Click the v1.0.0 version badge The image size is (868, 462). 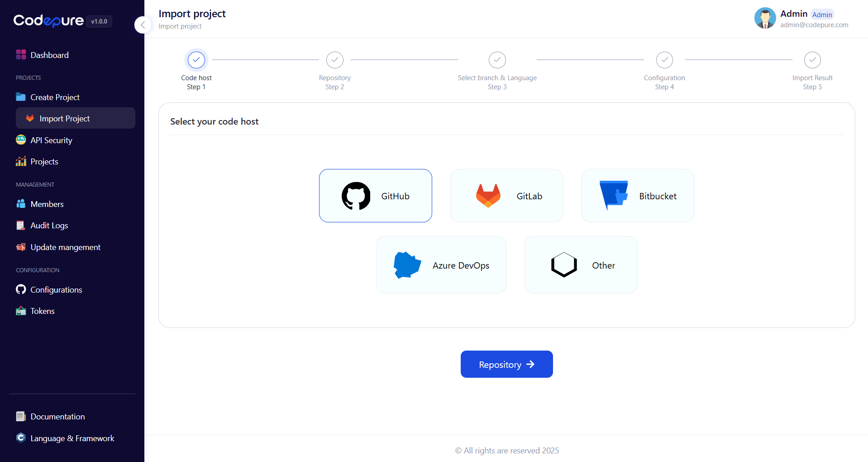(x=99, y=21)
